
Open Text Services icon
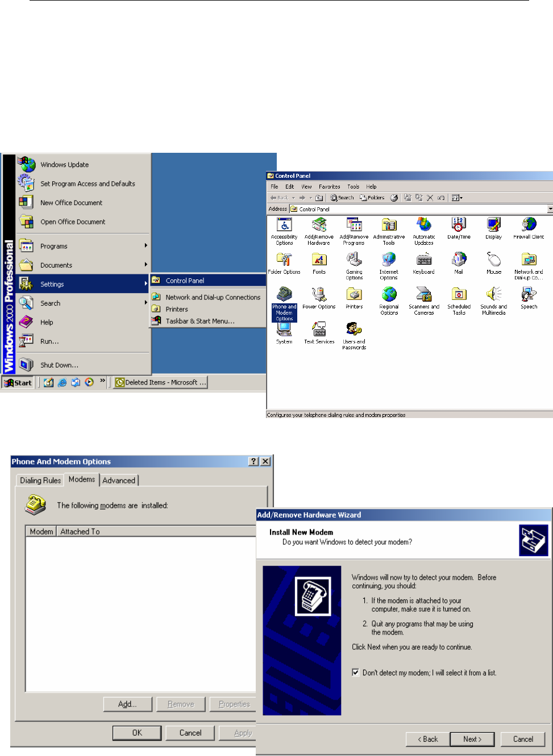pos(319,333)
